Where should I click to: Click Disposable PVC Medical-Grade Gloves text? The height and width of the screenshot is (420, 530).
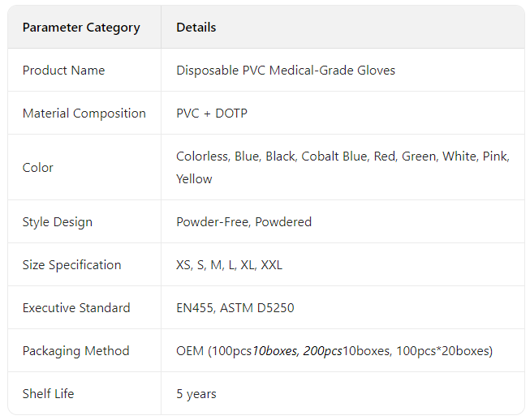[x=286, y=71]
